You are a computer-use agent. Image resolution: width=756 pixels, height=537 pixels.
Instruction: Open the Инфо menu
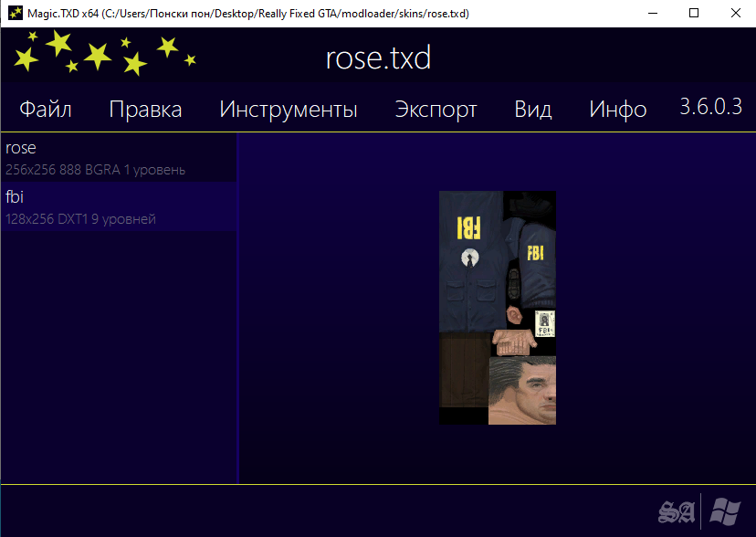tap(617, 110)
